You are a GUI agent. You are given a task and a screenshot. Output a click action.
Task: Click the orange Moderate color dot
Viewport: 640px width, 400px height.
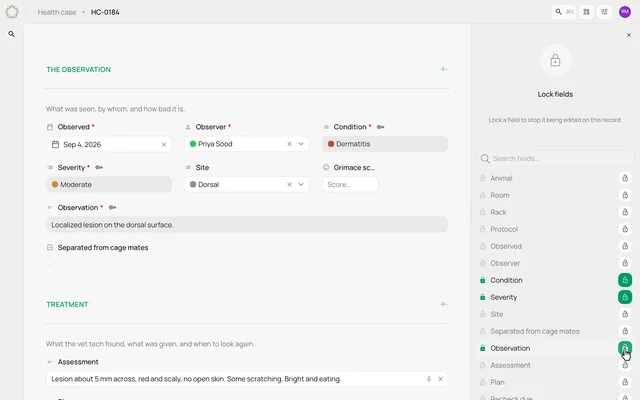pos(55,184)
